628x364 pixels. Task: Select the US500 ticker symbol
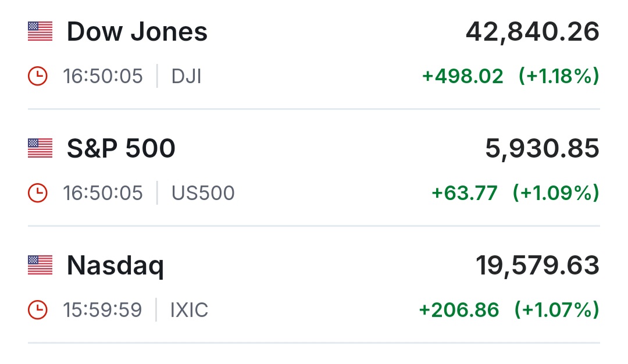coord(203,193)
